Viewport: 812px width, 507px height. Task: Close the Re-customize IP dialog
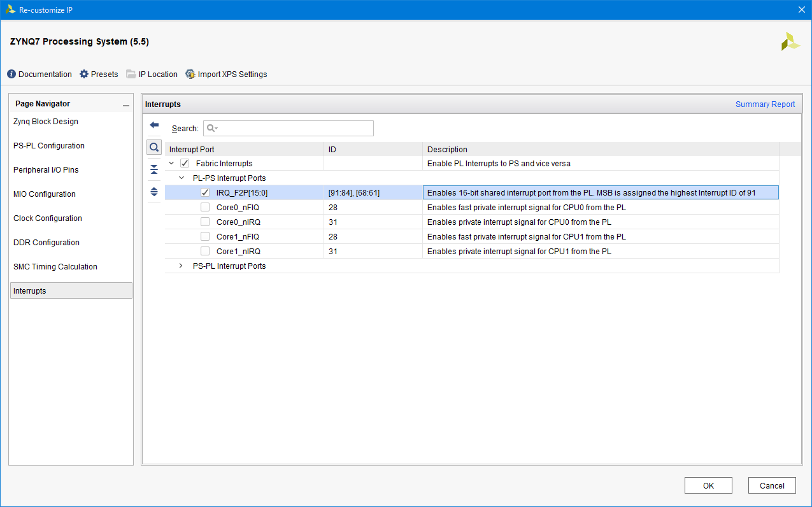tap(801, 10)
